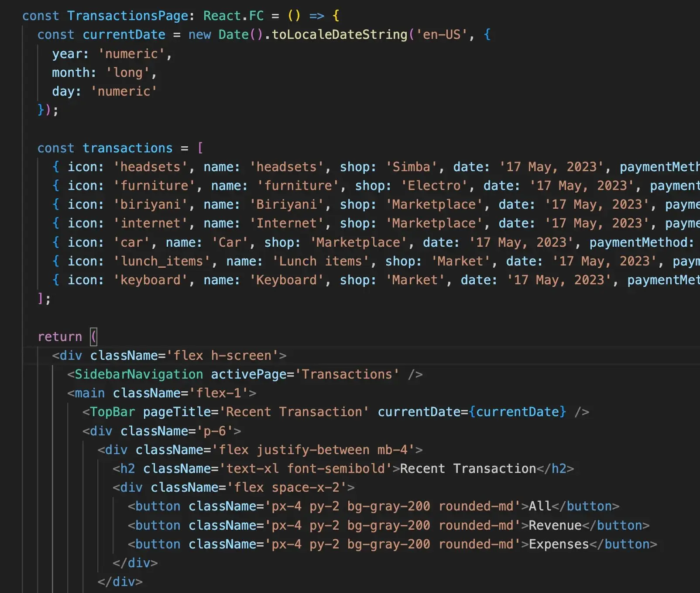700x593 pixels.
Task: Click the TopBar component tag
Action: click(113, 412)
